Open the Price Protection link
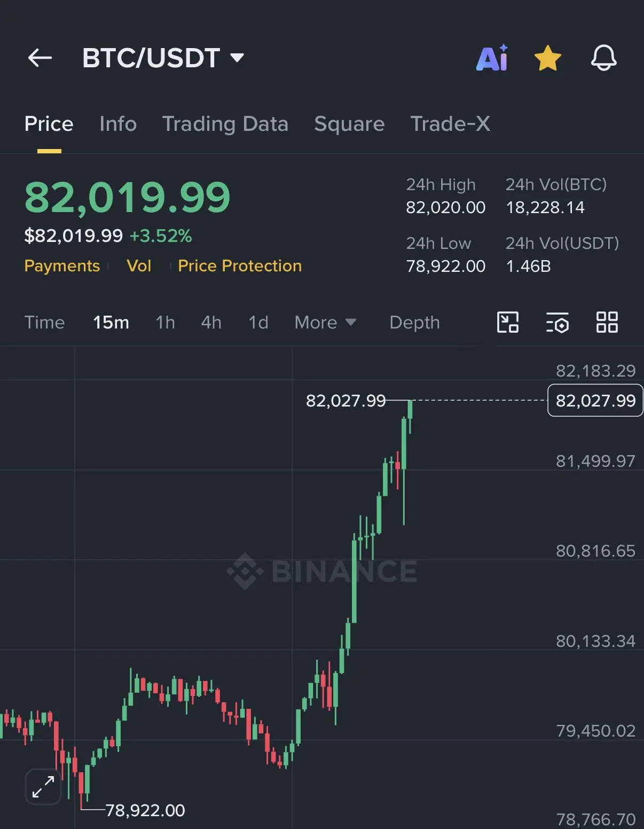 click(x=240, y=265)
